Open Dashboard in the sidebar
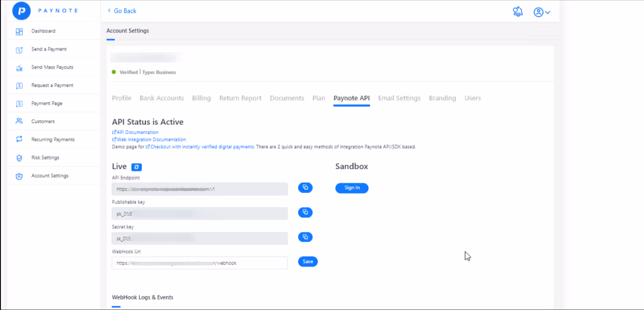Screen dimensions: 644x310 [43, 31]
